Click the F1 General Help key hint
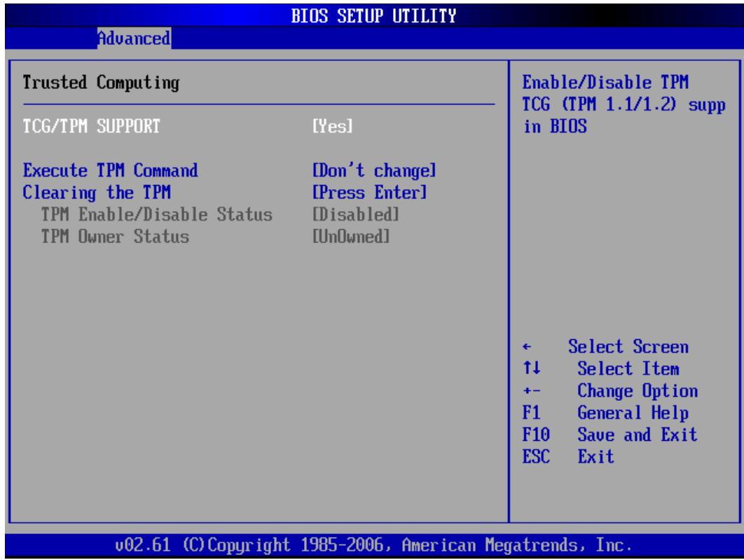This screenshot has width=744, height=560. click(605, 413)
